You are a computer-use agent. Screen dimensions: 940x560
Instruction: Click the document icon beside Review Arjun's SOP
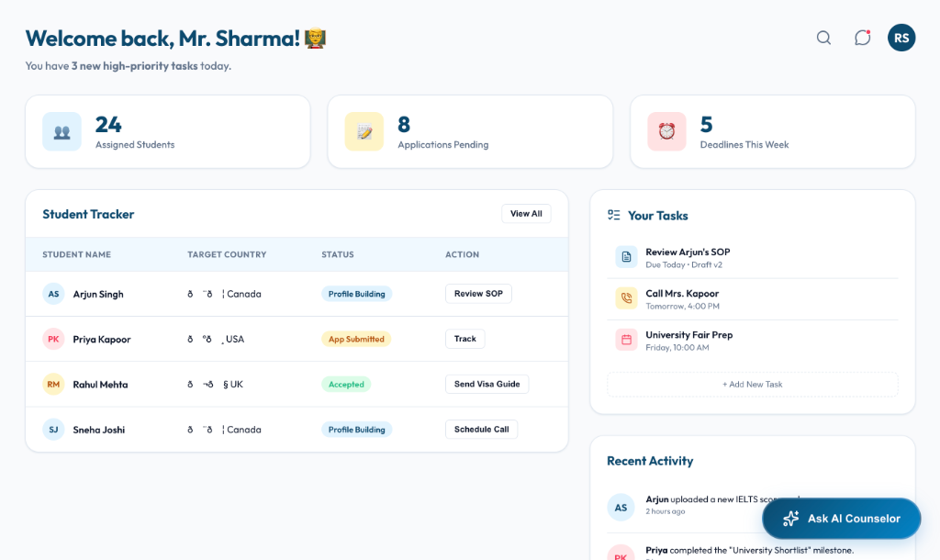pos(626,257)
